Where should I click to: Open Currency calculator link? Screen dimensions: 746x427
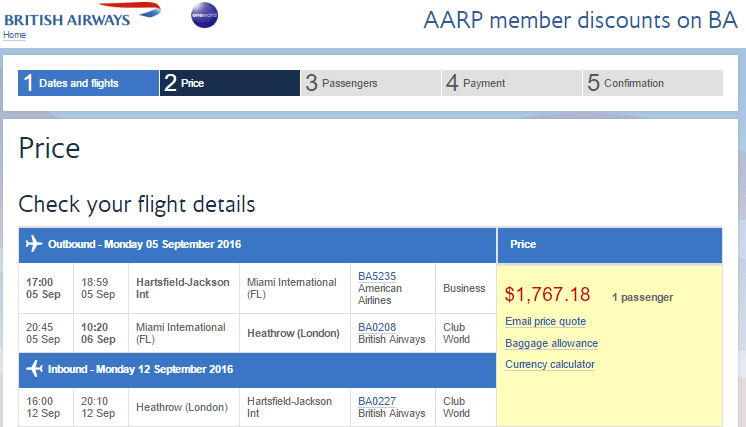tap(550, 364)
